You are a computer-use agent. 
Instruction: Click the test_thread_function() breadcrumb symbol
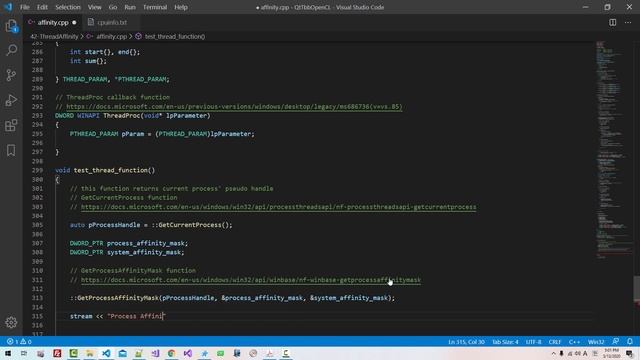click(x=175, y=36)
